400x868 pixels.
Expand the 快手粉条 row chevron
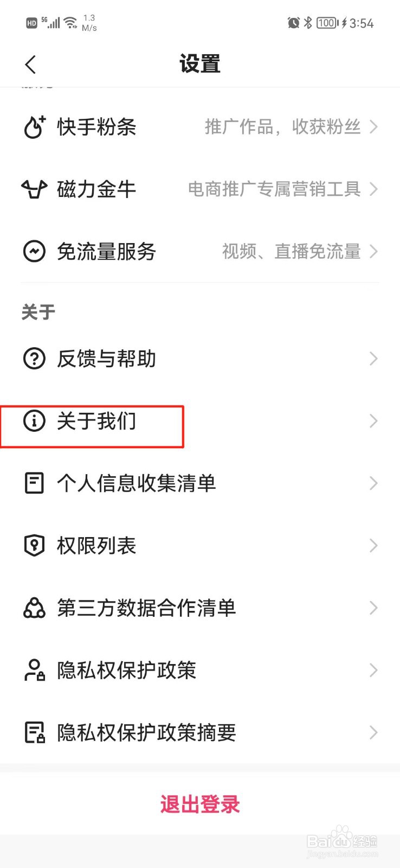point(373,127)
